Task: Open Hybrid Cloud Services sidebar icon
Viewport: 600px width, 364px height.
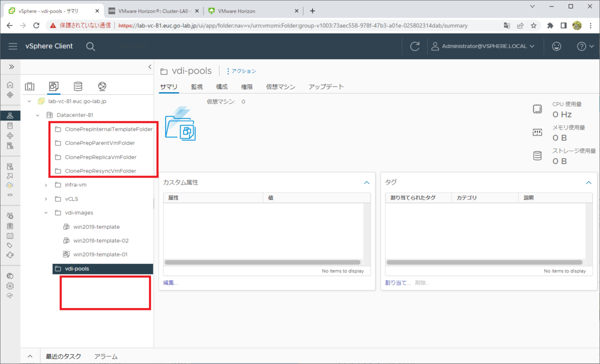Action: 10,185
